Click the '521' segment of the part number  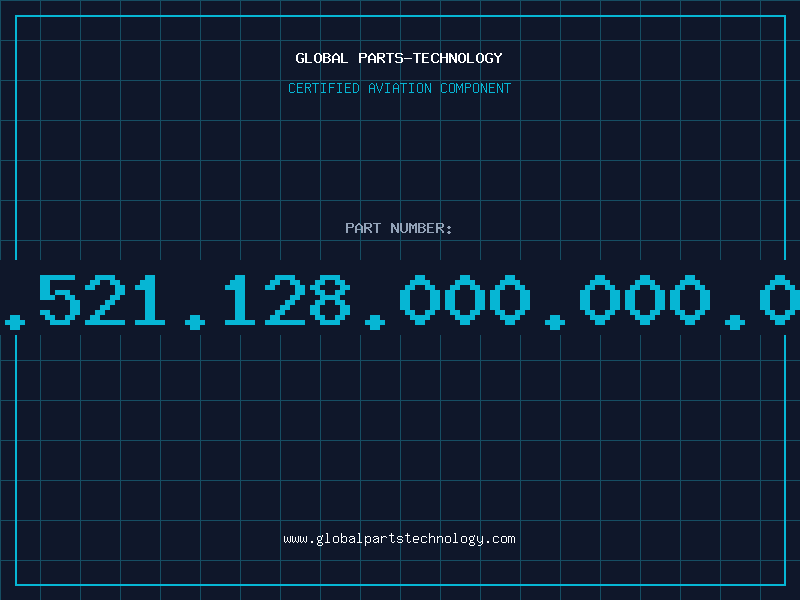[102, 300]
